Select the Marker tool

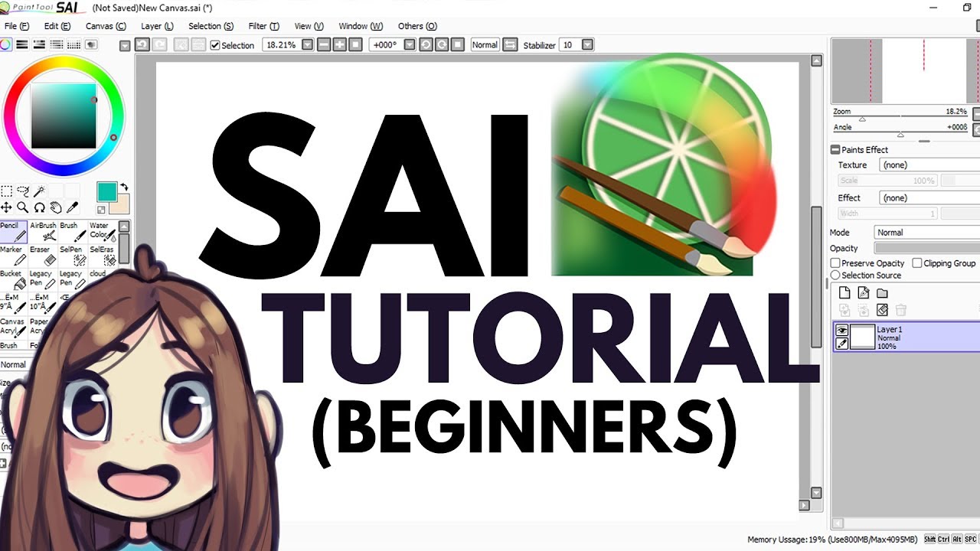(13, 256)
